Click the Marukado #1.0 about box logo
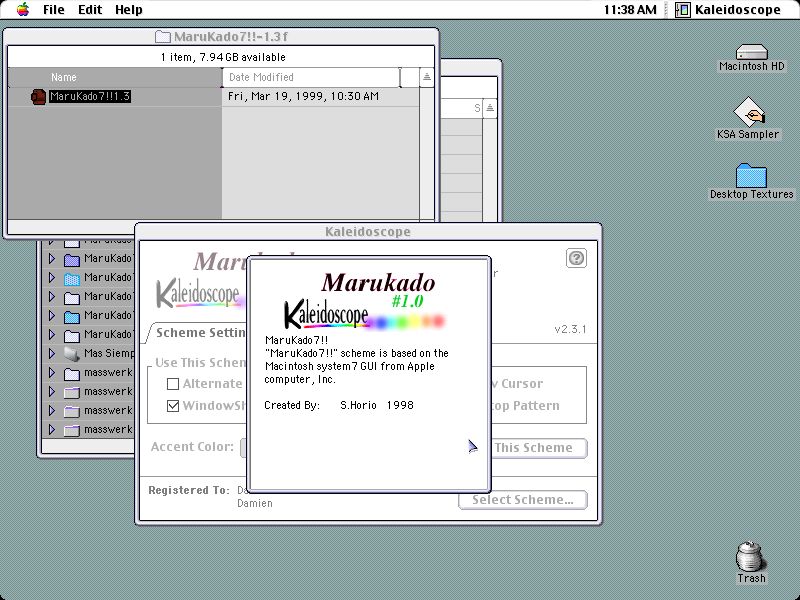 [365, 301]
